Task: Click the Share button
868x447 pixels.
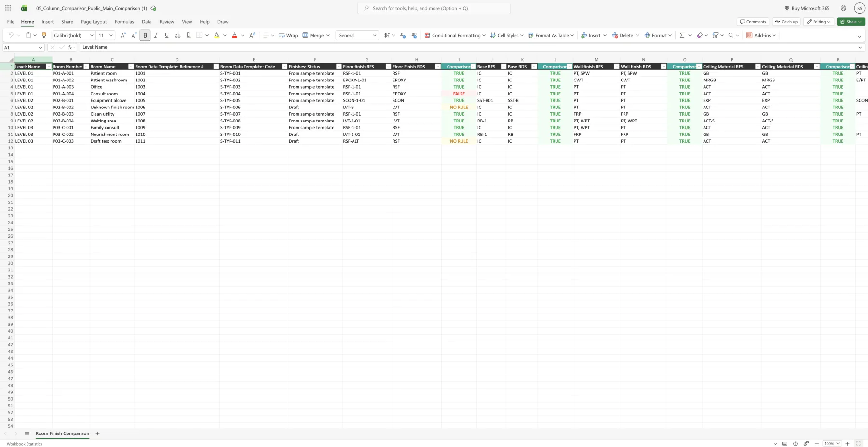Action: click(850, 22)
